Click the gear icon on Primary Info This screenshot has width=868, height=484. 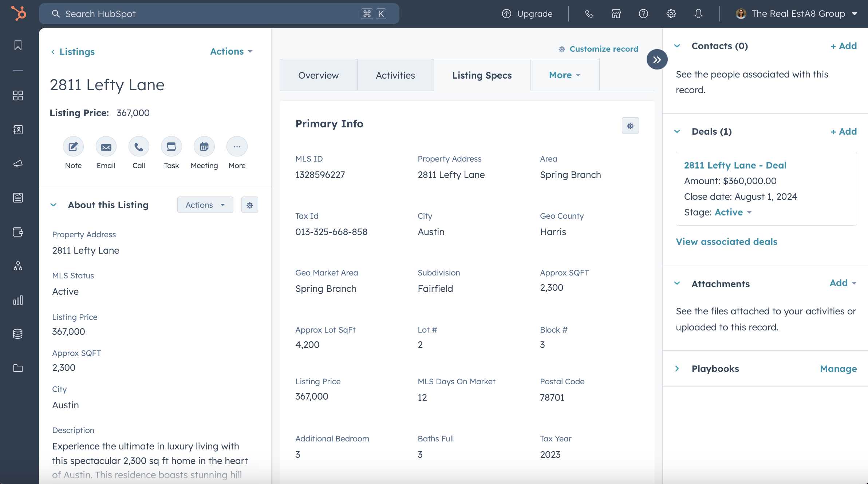pyautogui.click(x=630, y=126)
